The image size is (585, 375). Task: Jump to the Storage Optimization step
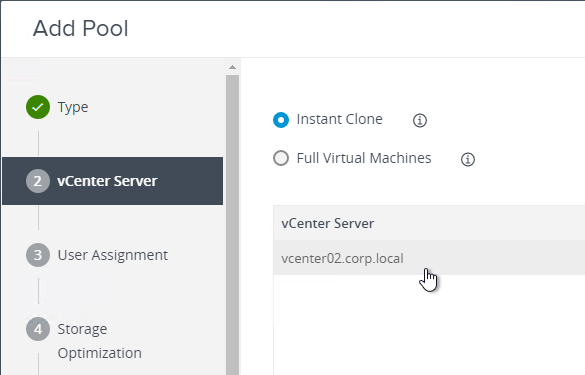pos(99,341)
